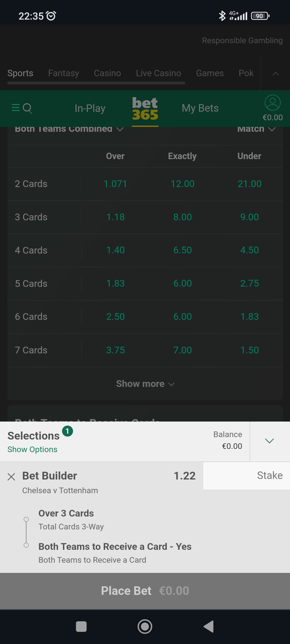Open the Match period dropdown
The image size is (290, 644).
256,129
